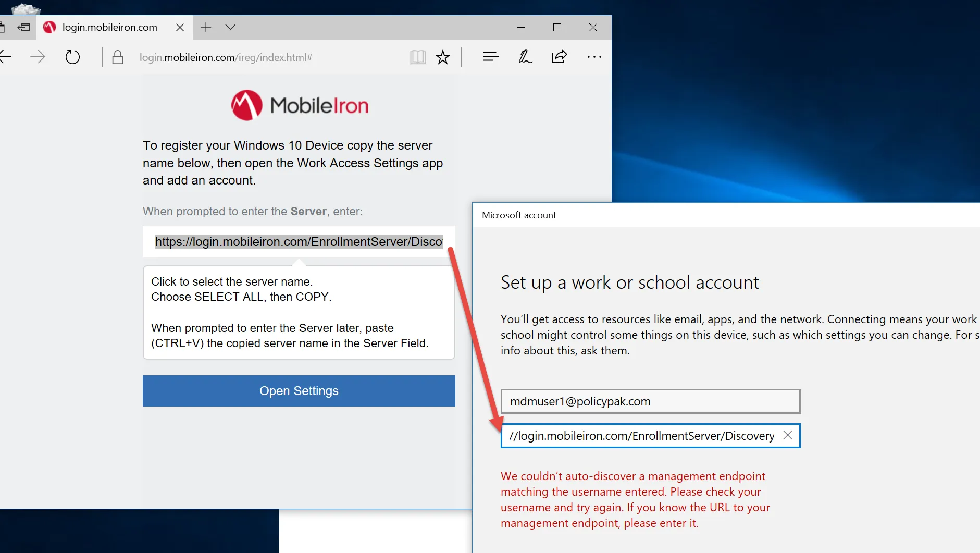Refresh the login.mobileiron.com page
The image size is (980, 553).
pyautogui.click(x=72, y=57)
